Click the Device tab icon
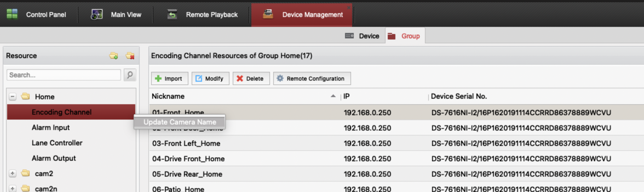Image resolution: width=644 pixels, height=192 pixels. [x=349, y=36]
